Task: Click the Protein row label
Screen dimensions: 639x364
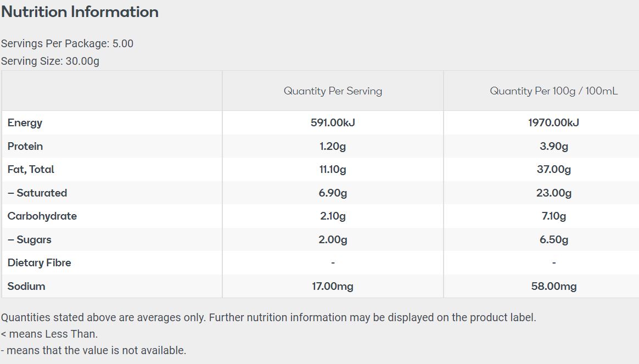Action: (25, 147)
